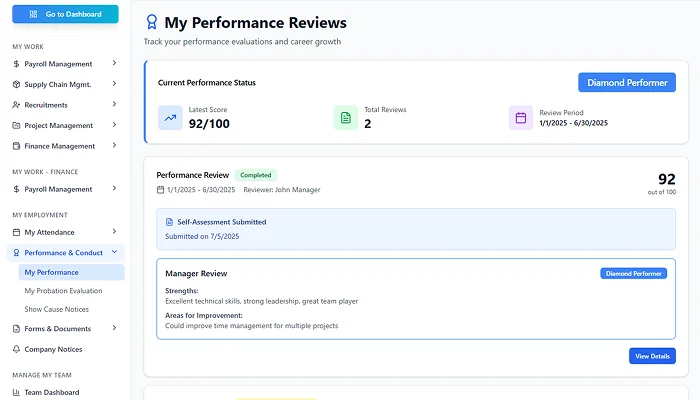Expand the Forms & Documents chevron
Image resolution: width=700 pixels, height=400 pixels.
coord(115,328)
